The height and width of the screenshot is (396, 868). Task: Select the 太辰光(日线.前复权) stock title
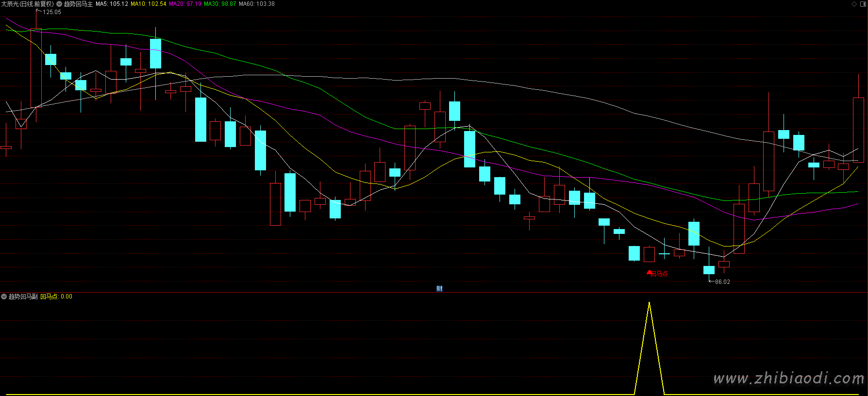(27, 4)
